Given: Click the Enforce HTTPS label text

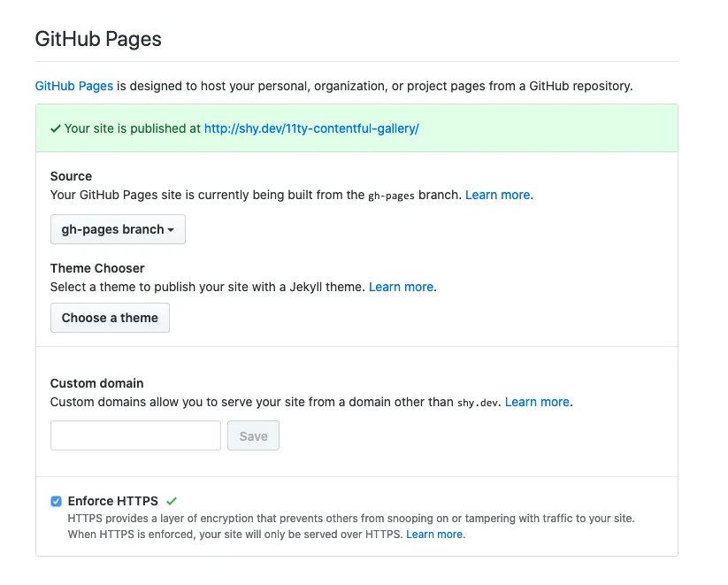Looking at the screenshot, I should pyautogui.click(x=113, y=501).
